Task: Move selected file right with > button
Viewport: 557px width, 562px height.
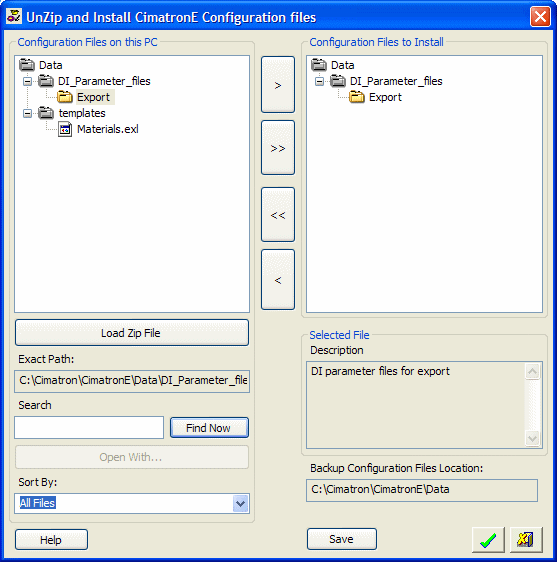Action: [278, 85]
